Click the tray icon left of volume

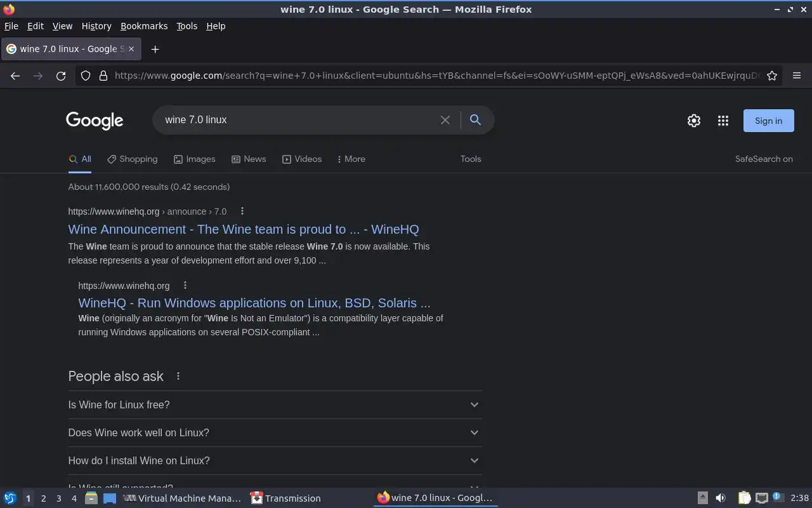point(702,498)
